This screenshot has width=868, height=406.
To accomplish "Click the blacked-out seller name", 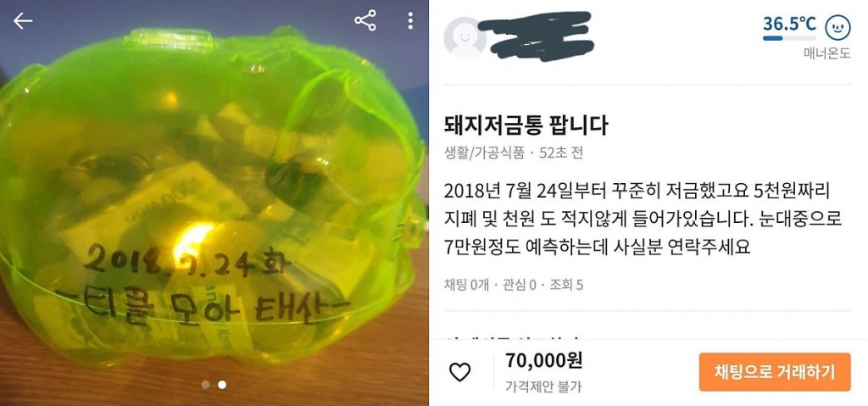I will [x=536, y=36].
